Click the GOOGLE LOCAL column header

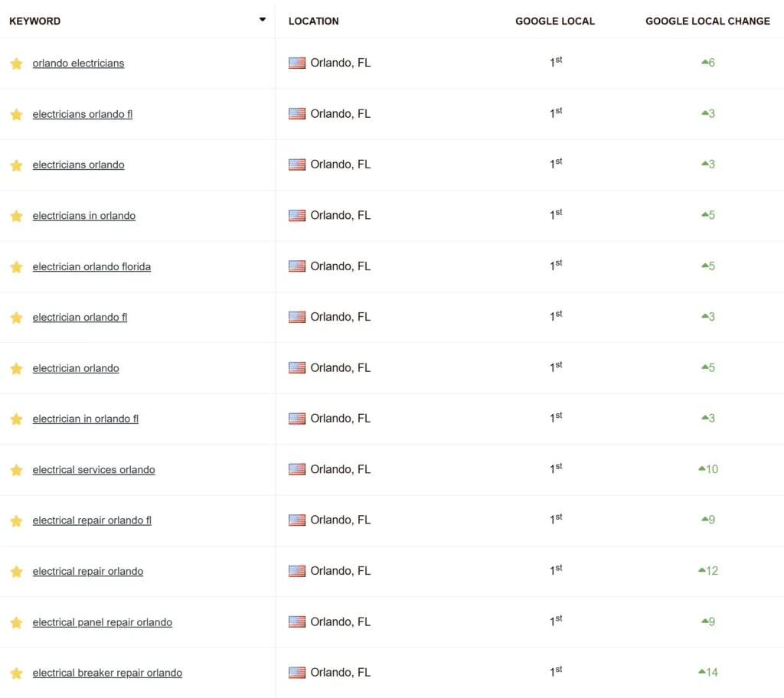[554, 21]
